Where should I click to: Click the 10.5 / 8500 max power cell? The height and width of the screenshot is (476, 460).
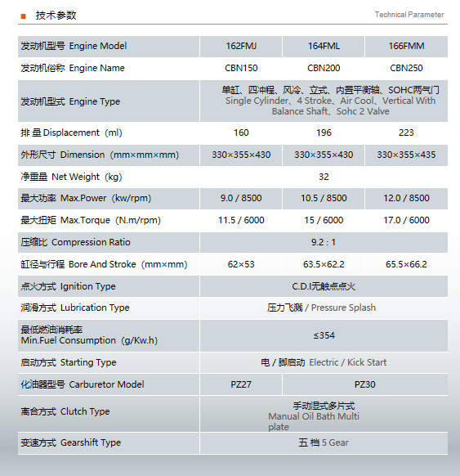[x=324, y=199]
